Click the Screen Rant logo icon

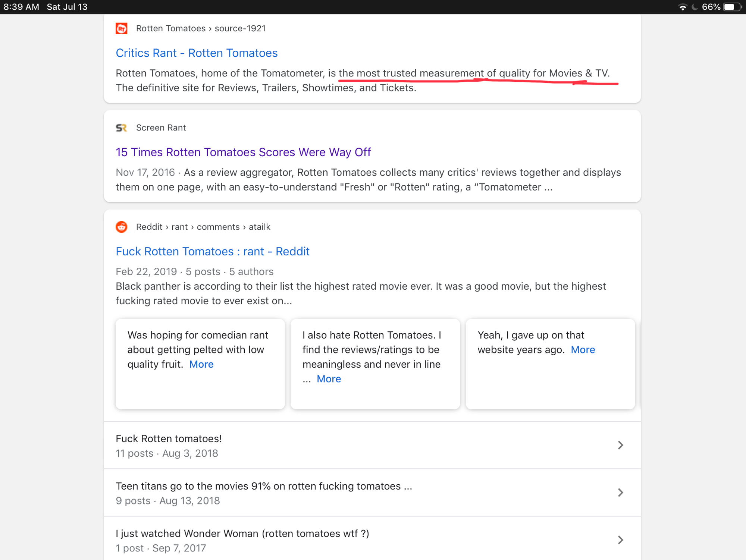(x=121, y=128)
